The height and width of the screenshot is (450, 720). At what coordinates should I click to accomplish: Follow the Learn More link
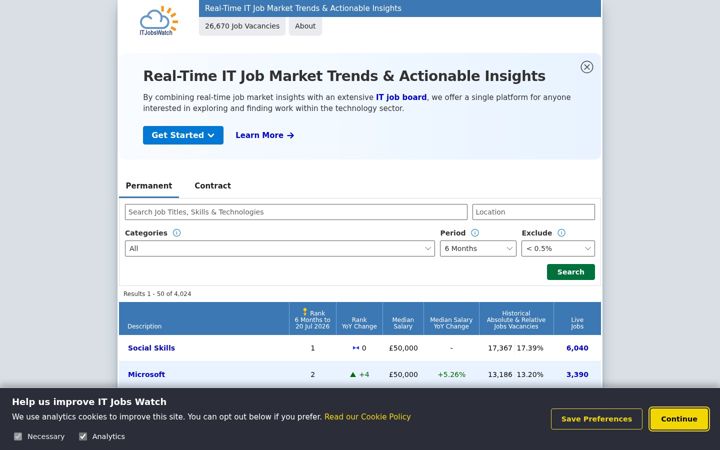point(264,135)
